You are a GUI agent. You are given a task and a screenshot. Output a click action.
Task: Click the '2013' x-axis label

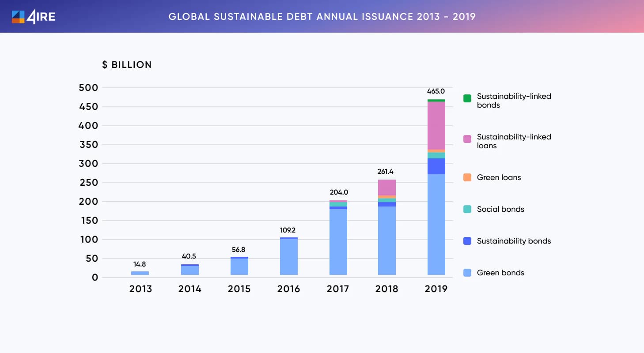pos(140,289)
